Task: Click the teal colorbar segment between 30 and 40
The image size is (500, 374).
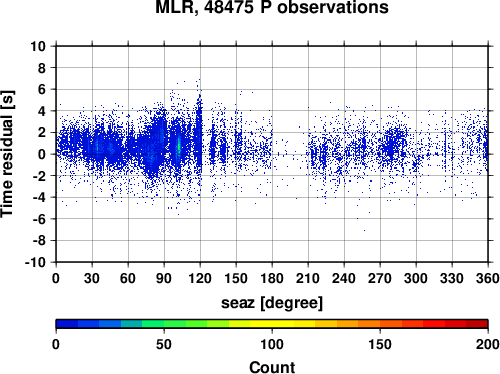Action: pyautogui.click(x=132, y=324)
